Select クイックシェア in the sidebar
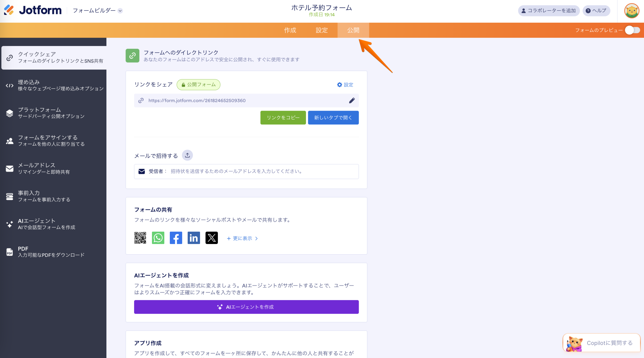Viewport: 644px width, 358px height. point(54,58)
